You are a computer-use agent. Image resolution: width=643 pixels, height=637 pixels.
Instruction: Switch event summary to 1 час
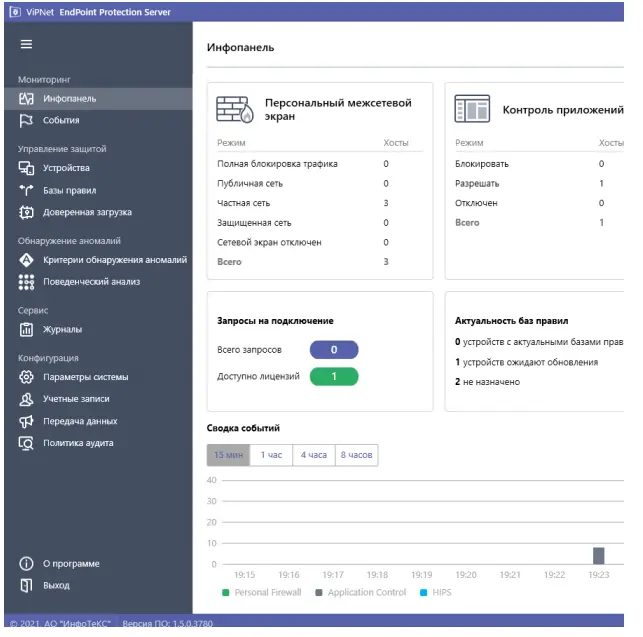tap(271, 455)
